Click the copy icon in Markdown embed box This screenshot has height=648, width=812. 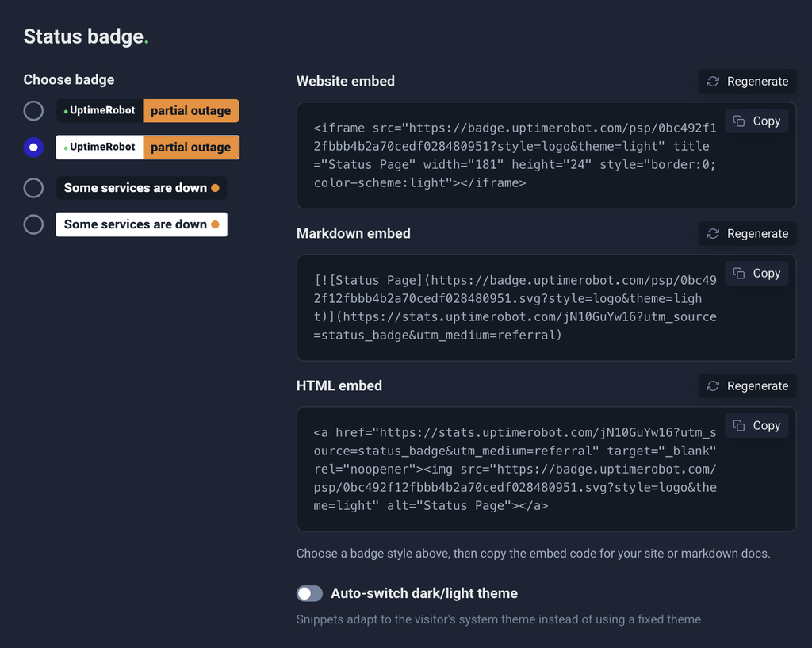(739, 273)
